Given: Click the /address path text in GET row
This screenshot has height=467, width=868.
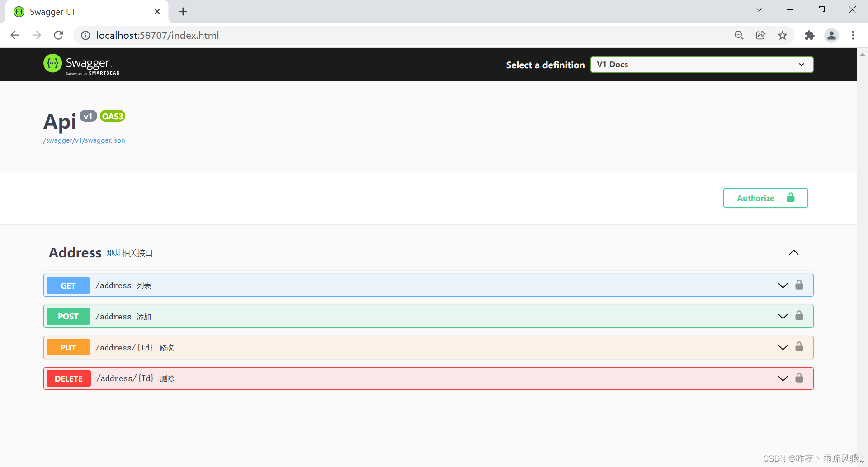Looking at the screenshot, I should click(x=113, y=285).
